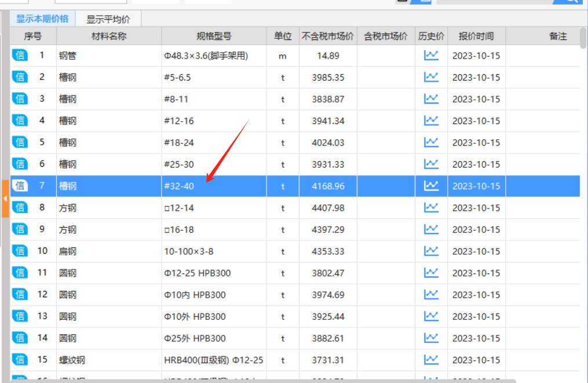
Task: Click the horizontal scrollbar at the bottom
Action: tap(262, 381)
